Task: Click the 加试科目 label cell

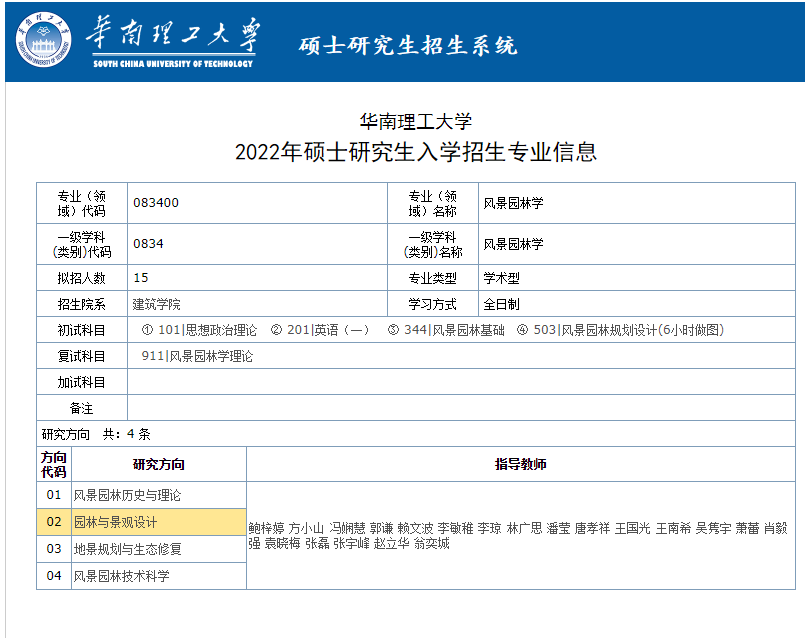Action: pyautogui.click(x=82, y=382)
